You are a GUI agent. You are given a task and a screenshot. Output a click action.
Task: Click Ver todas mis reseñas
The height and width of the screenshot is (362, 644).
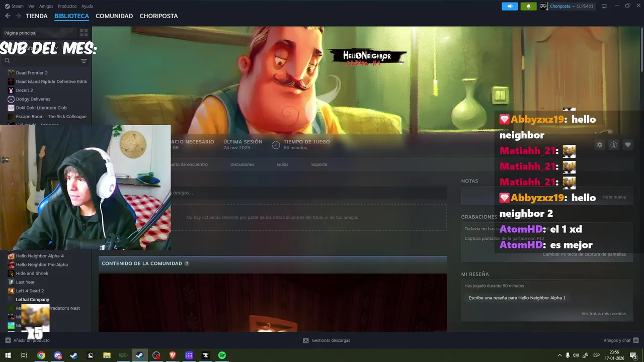point(603,314)
